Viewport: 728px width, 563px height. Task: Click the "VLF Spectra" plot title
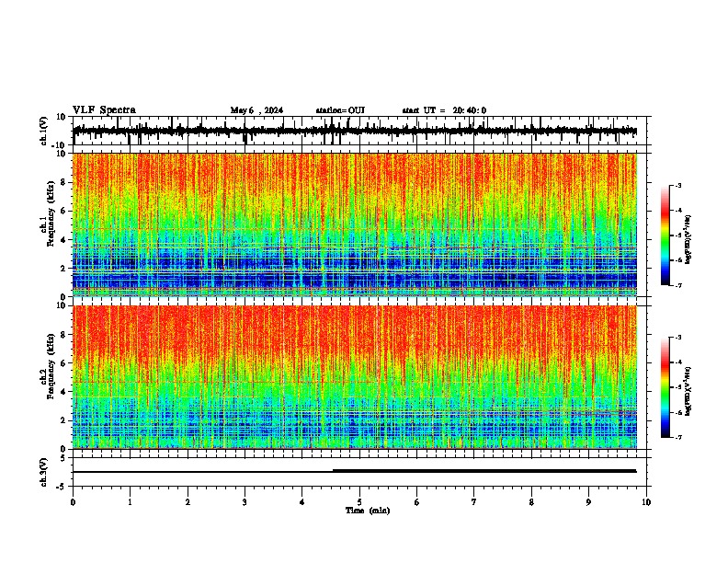[x=104, y=109]
